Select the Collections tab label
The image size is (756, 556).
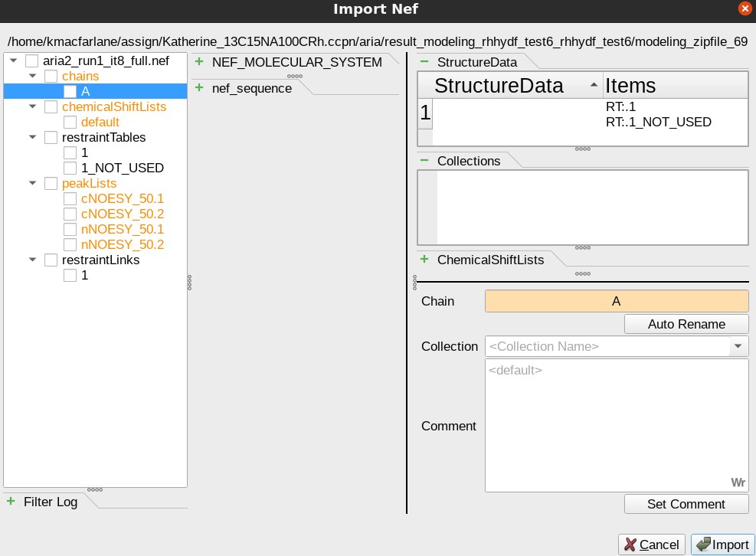pos(469,161)
